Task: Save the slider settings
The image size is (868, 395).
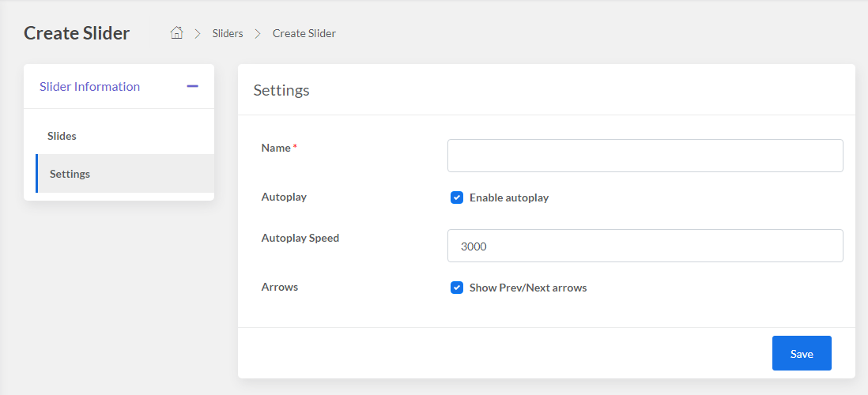Action: pos(802,353)
